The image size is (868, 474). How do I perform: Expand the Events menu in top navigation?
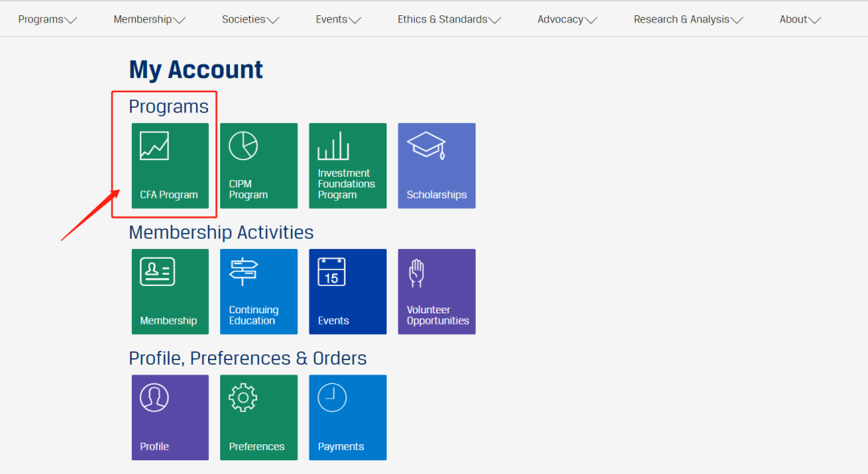coord(338,19)
